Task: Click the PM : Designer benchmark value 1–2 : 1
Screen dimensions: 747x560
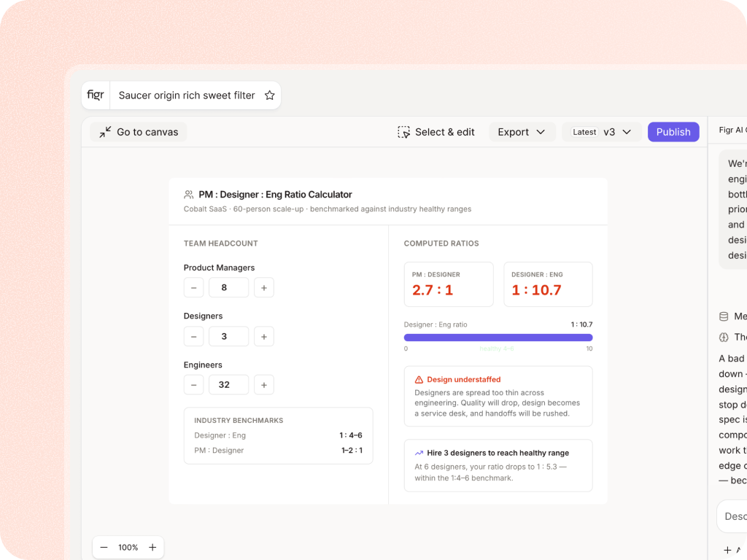Action: 352,451
